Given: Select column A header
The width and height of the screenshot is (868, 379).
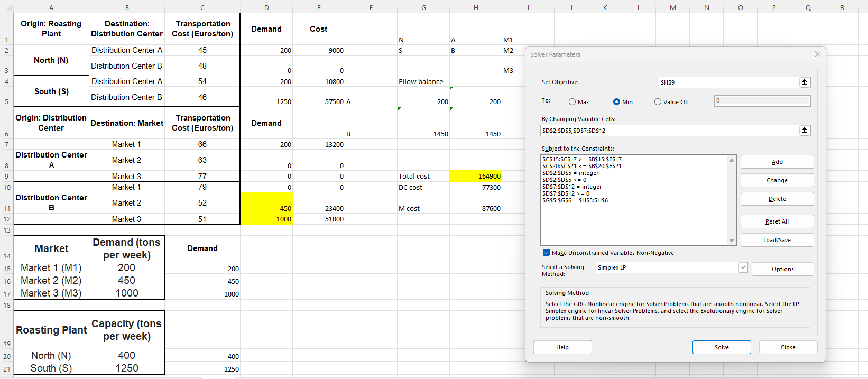Looking at the screenshot, I should point(51,7).
